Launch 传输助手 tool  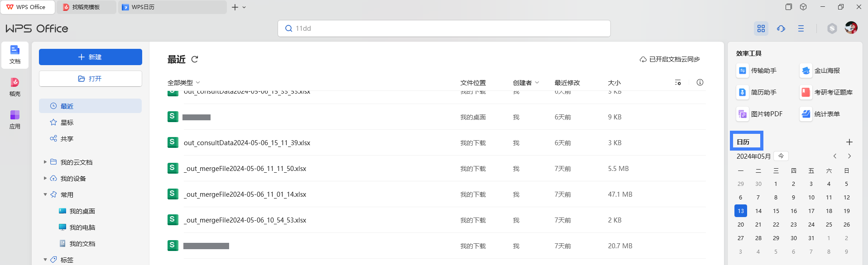coord(757,71)
